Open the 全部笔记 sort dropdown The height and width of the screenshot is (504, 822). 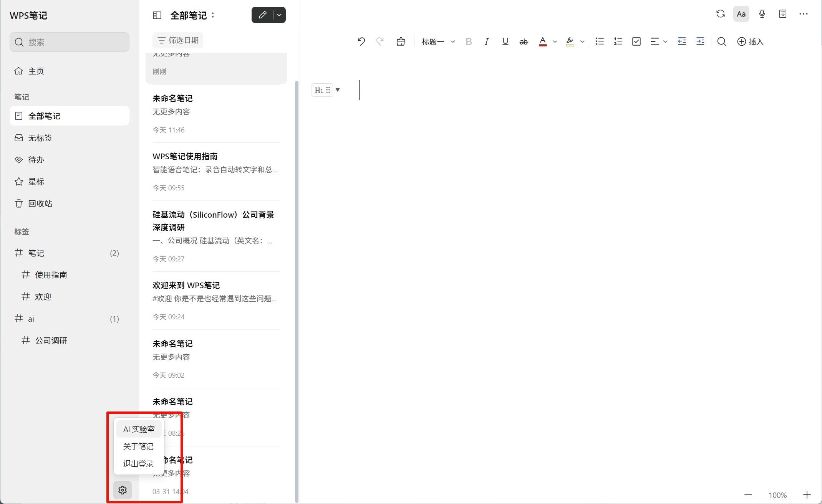[x=192, y=15]
